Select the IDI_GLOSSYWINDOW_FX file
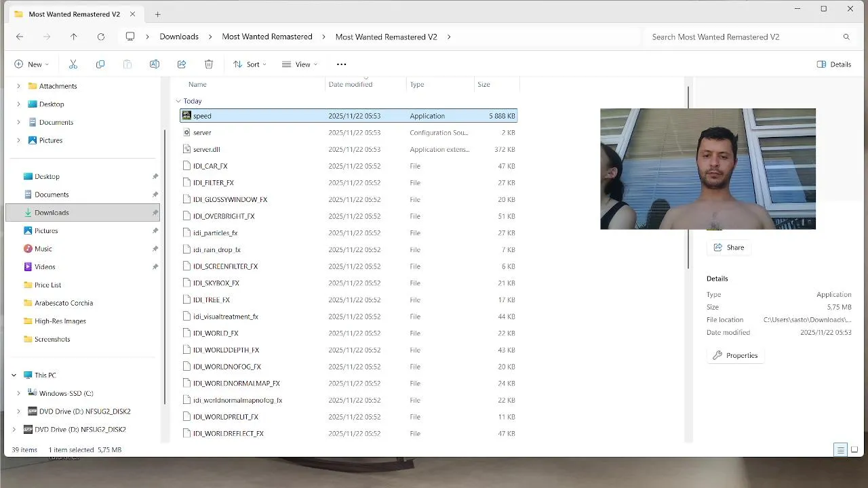The width and height of the screenshot is (868, 488). tap(349, 200)
